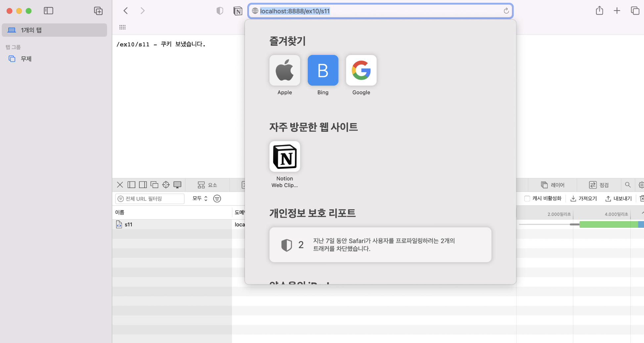
Task: Open the Share menu icon
Action: pyautogui.click(x=599, y=11)
